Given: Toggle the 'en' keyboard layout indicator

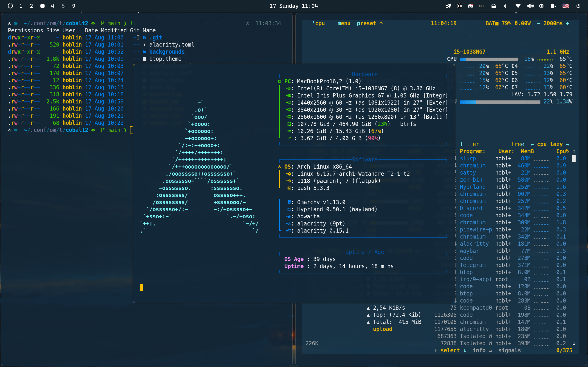Looking at the screenshot, I should pyautogui.click(x=481, y=6).
